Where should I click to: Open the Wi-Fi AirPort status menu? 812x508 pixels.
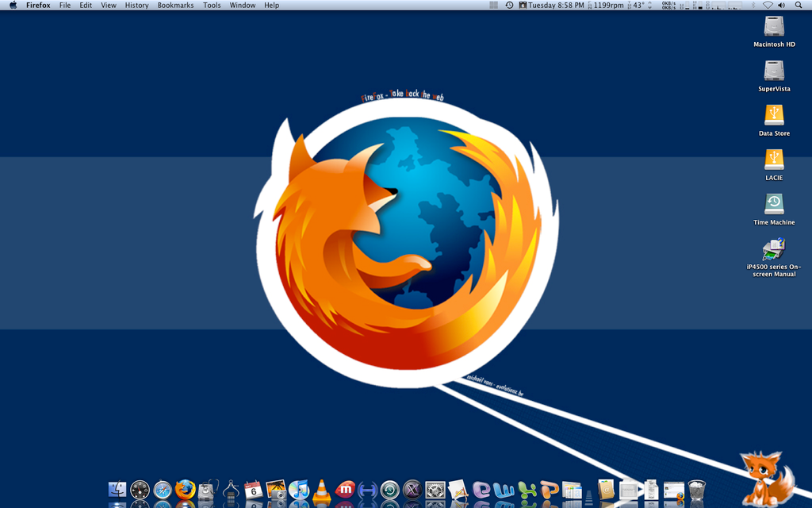click(768, 6)
